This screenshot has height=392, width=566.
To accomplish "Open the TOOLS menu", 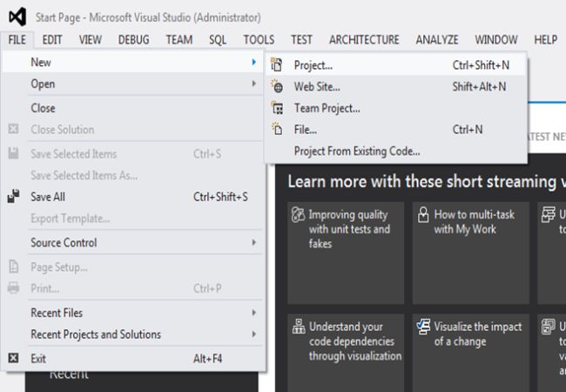I will click(x=259, y=39).
